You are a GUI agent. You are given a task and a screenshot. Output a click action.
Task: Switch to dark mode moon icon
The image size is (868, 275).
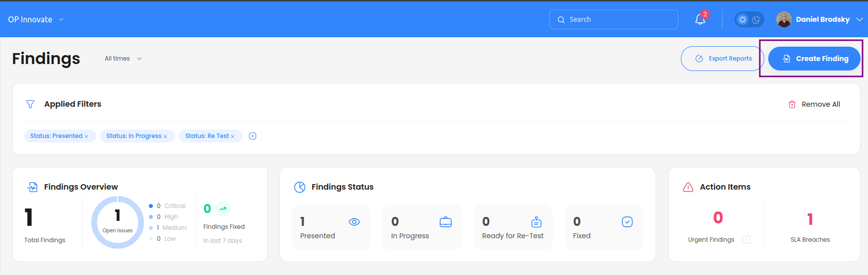[x=756, y=19]
